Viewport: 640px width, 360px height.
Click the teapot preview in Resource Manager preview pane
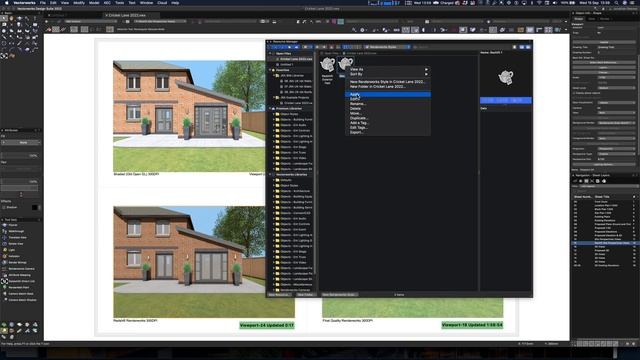(506, 77)
